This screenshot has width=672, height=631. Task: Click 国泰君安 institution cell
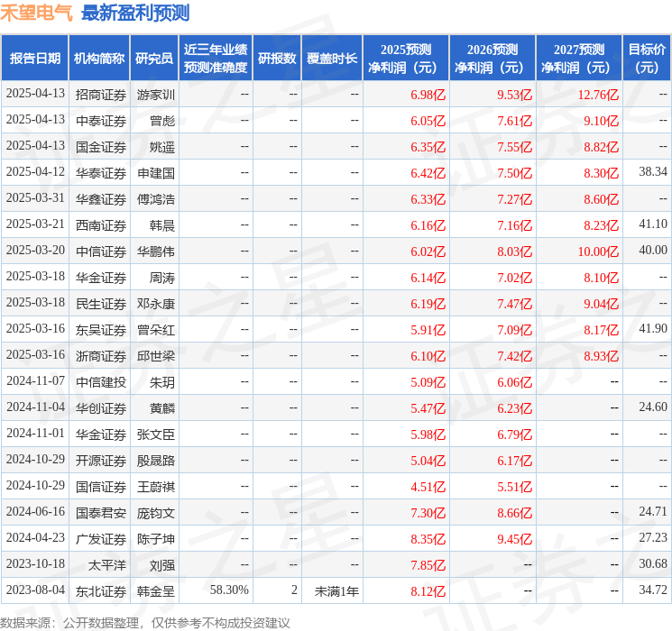(x=101, y=513)
